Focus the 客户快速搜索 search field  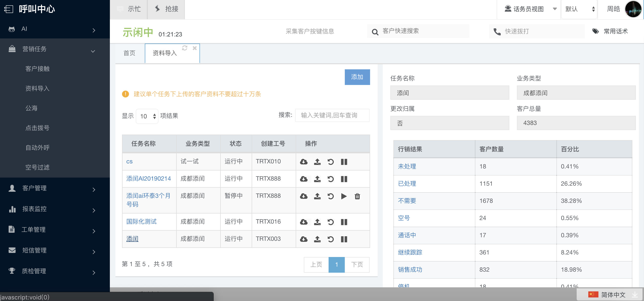(x=420, y=31)
